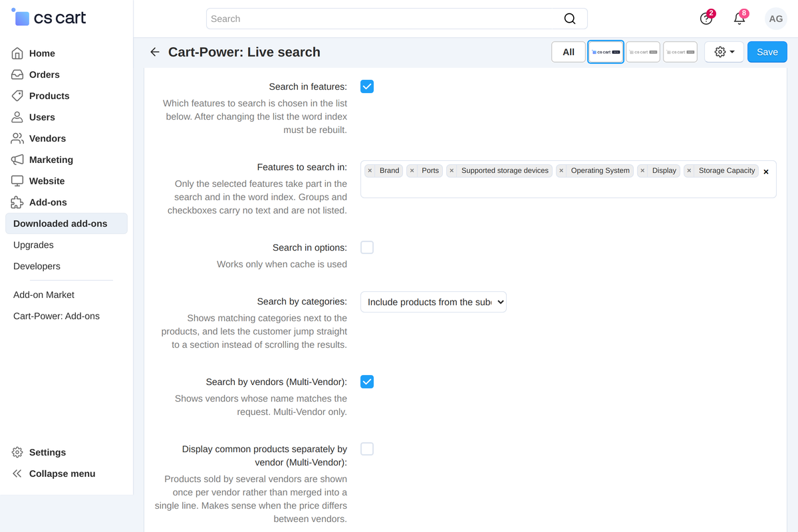Click the Users person icon

pyautogui.click(x=17, y=117)
